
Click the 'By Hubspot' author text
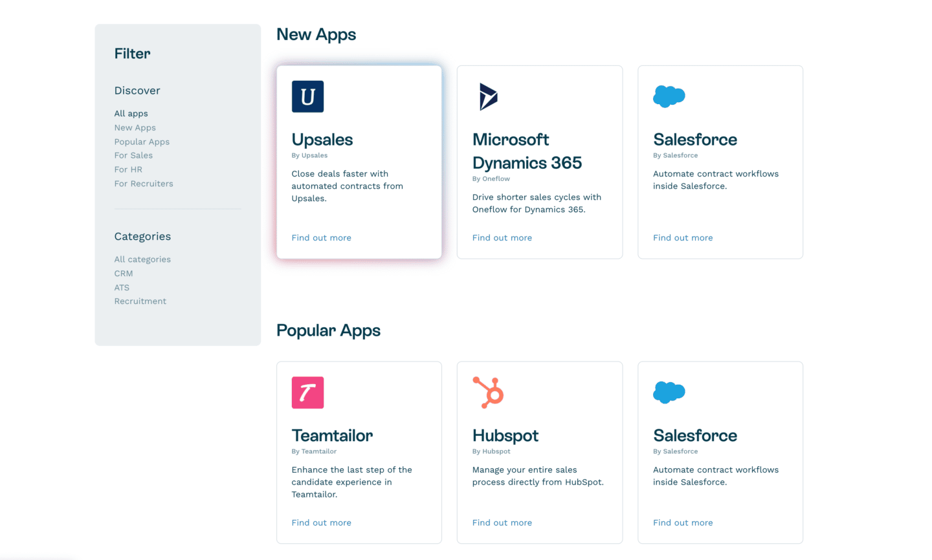coord(491,451)
